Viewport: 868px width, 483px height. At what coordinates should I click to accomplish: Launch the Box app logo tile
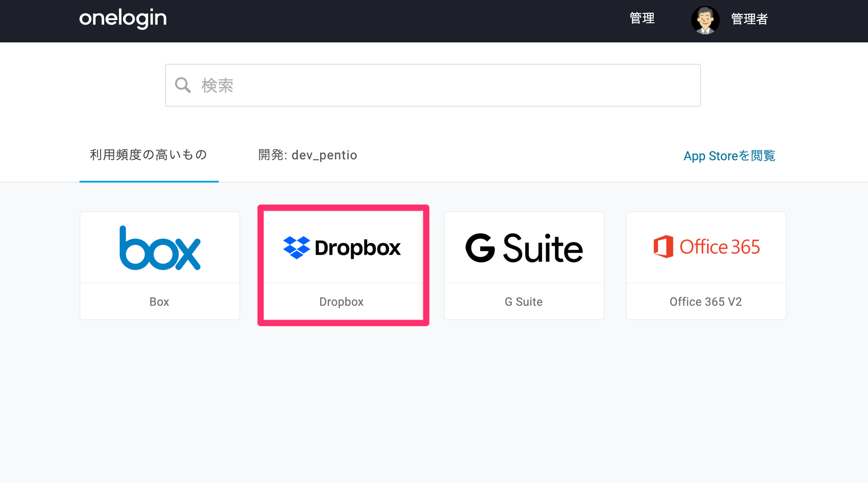pos(160,248)
